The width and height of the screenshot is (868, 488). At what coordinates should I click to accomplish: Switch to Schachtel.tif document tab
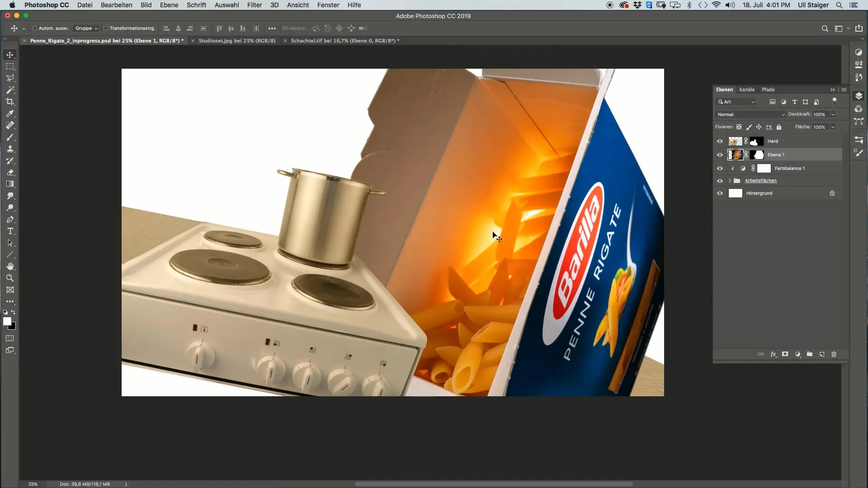pyautogui.click(x=345, y=41)
